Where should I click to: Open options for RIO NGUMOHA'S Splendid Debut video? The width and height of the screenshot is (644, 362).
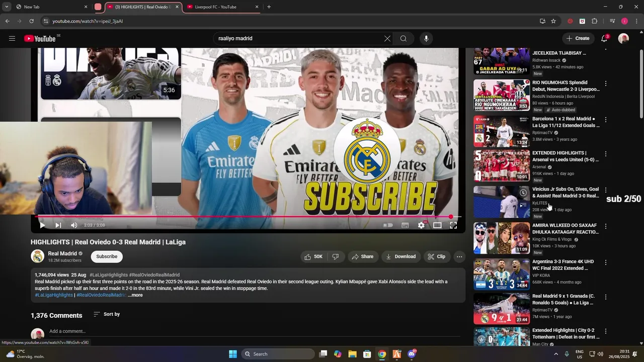[606, 83]
